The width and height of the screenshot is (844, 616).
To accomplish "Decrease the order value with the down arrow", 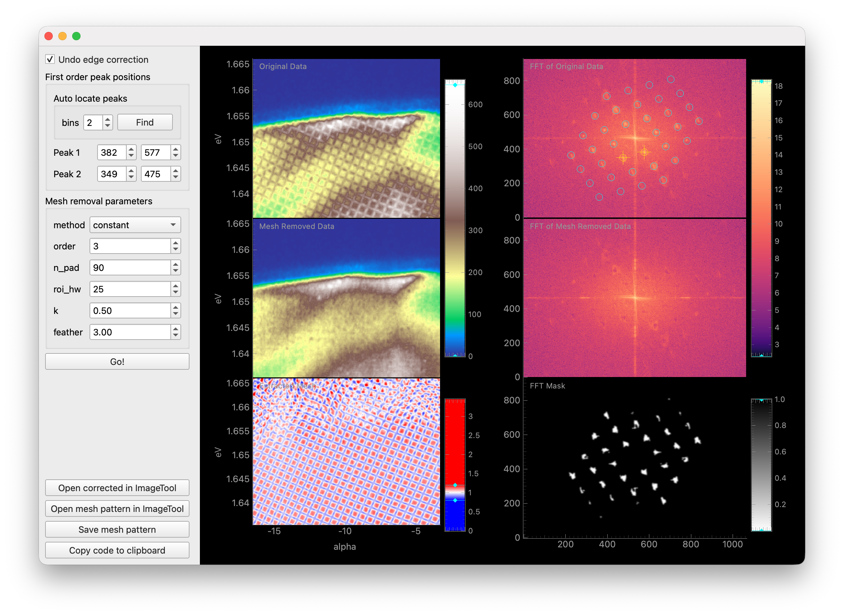I will [x=176, y=250].
